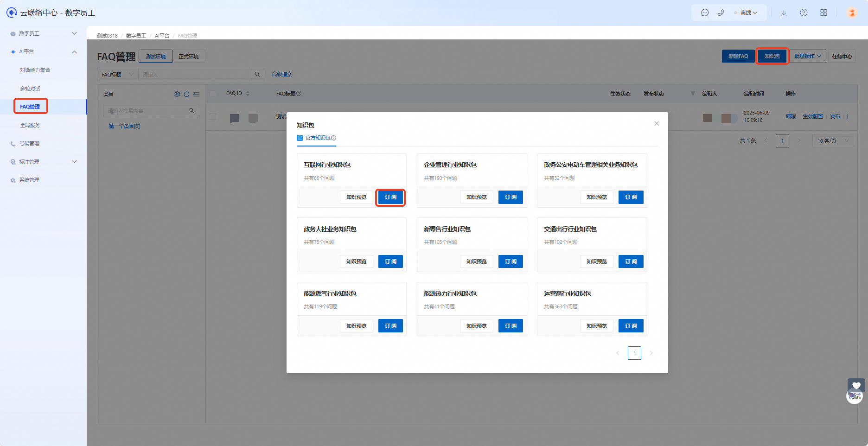Subscribe to 运营商行业知识包
The height and width of the screenshot is (446, 868).
(x=631, y=326)
